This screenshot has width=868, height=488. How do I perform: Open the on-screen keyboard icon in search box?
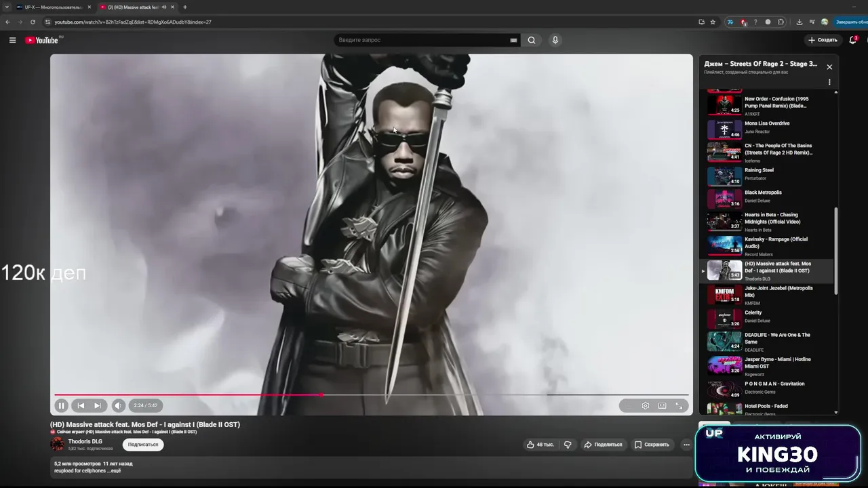click(513, 40)
